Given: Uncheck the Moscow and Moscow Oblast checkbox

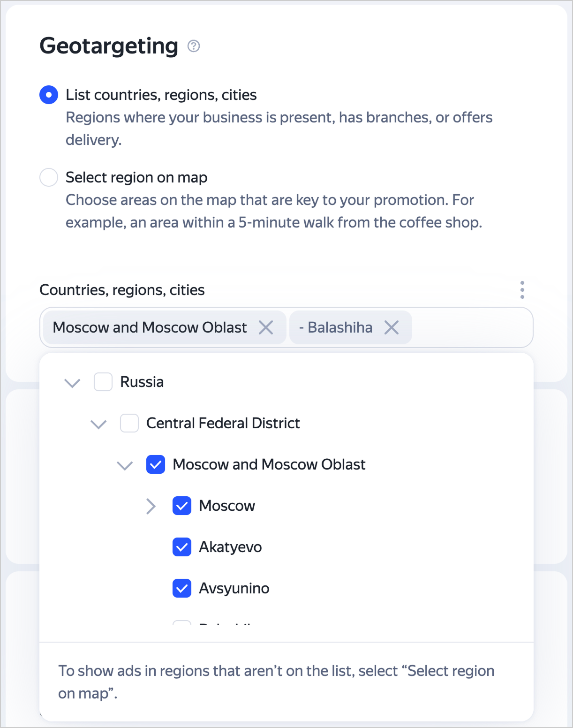Looking at the screenshot, I should click(156, 464).
